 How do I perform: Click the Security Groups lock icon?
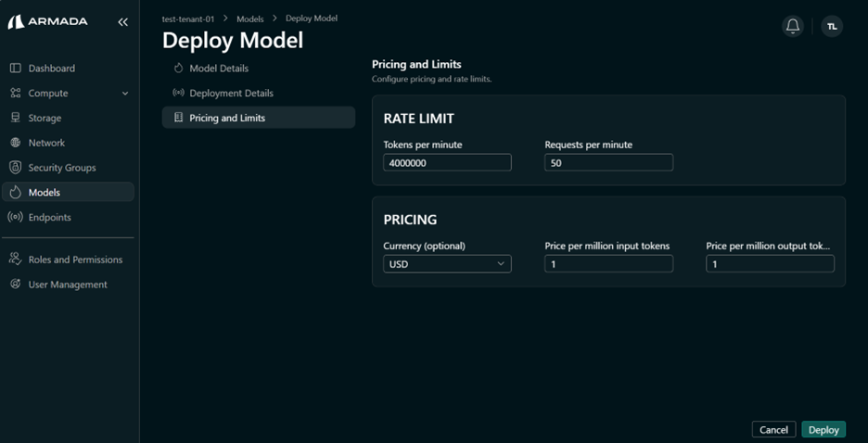[16, 167]
